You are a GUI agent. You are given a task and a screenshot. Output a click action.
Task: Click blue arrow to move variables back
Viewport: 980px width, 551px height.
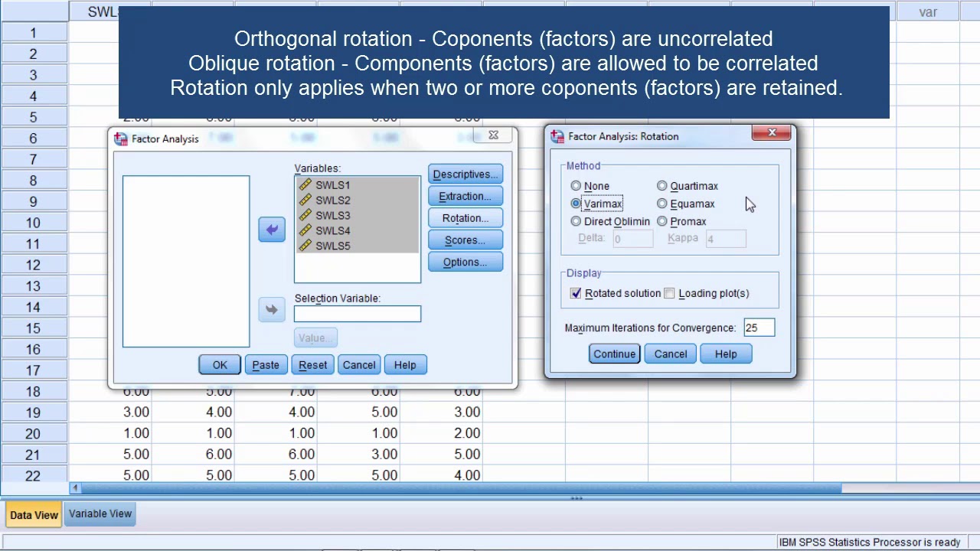pyautogui.click(x=272, y=229)
